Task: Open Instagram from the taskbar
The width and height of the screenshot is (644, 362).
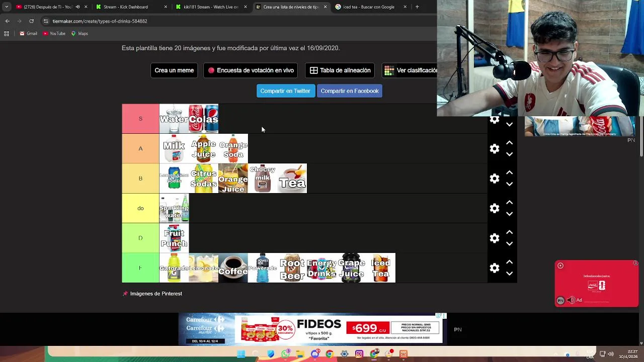Action: [x=359, y=354]
